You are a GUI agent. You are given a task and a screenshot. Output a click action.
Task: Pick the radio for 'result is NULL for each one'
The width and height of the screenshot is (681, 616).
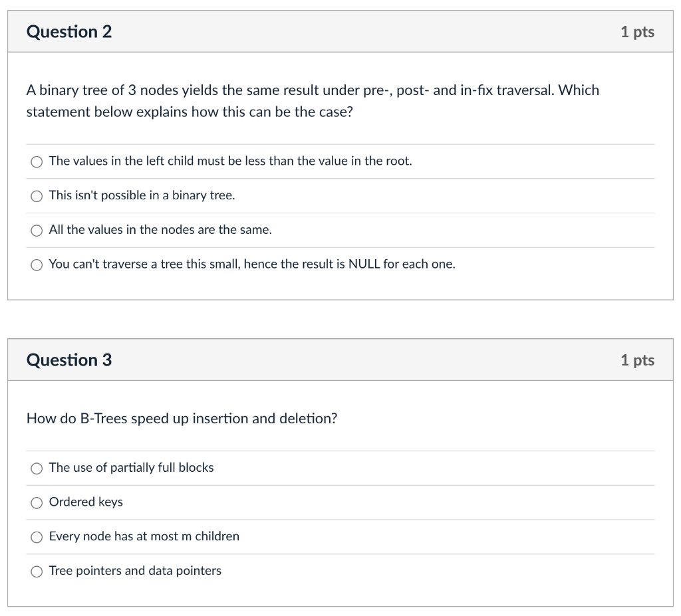pos(37,265)
